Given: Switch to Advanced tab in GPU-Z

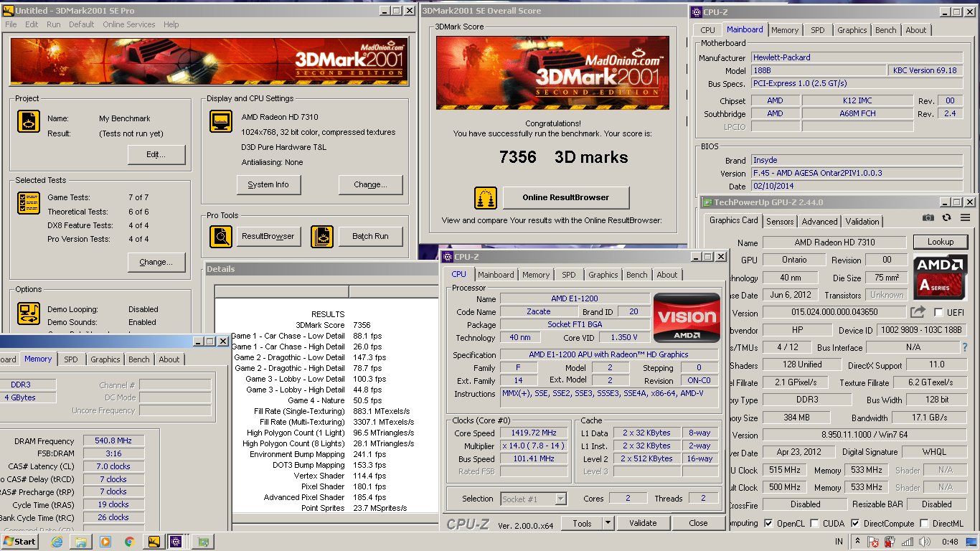Looking at the screenshot, I should tap(819, 222).
